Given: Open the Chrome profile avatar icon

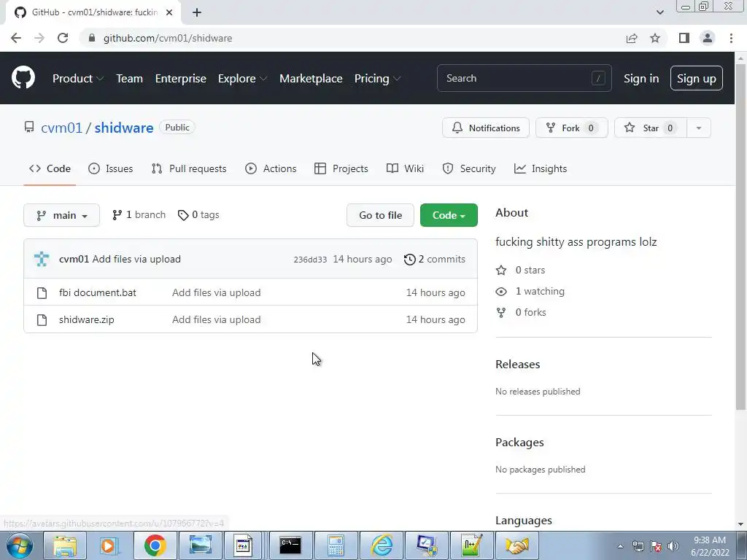Looking at the screenshot, I should [708, 38].
